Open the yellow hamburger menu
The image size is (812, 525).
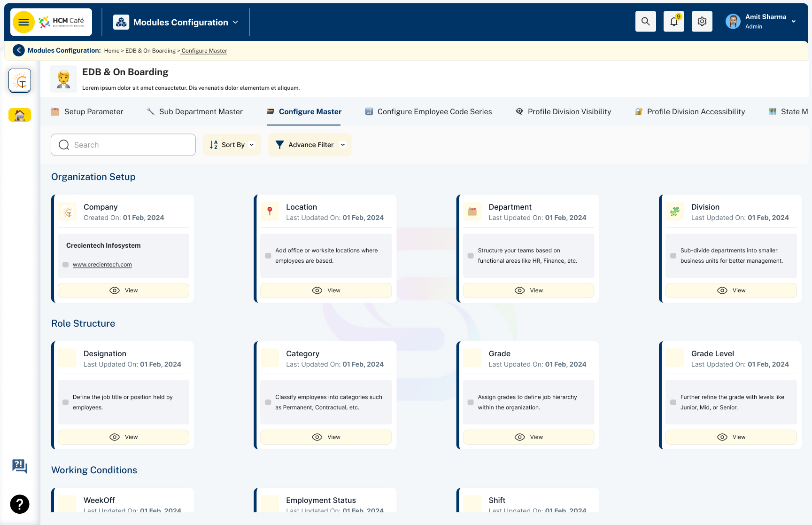23,22
